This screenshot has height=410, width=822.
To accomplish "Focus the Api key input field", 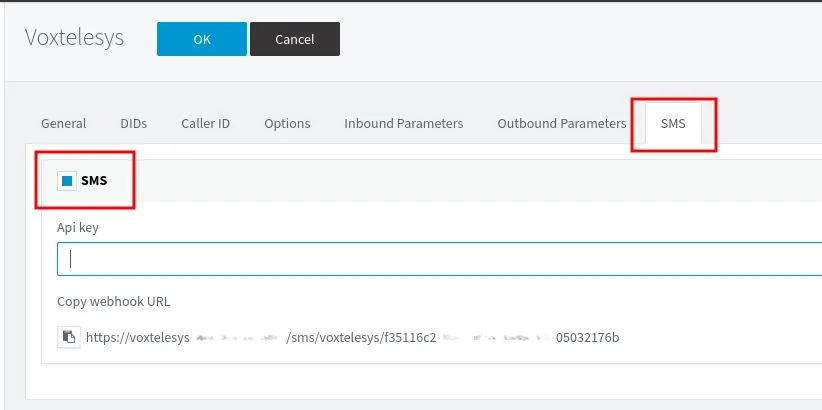I will coord(439,259).
